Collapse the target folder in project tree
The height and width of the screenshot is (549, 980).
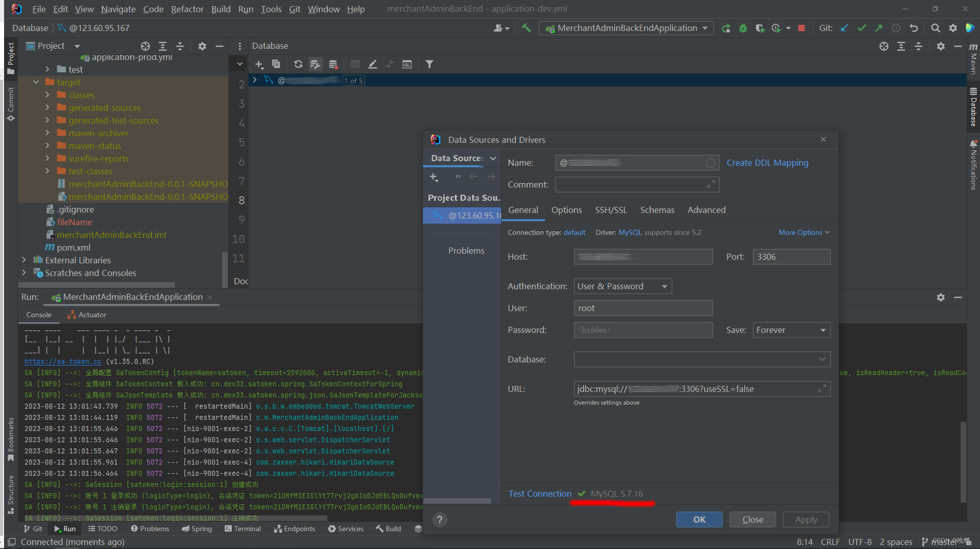(x=36, y=82)
